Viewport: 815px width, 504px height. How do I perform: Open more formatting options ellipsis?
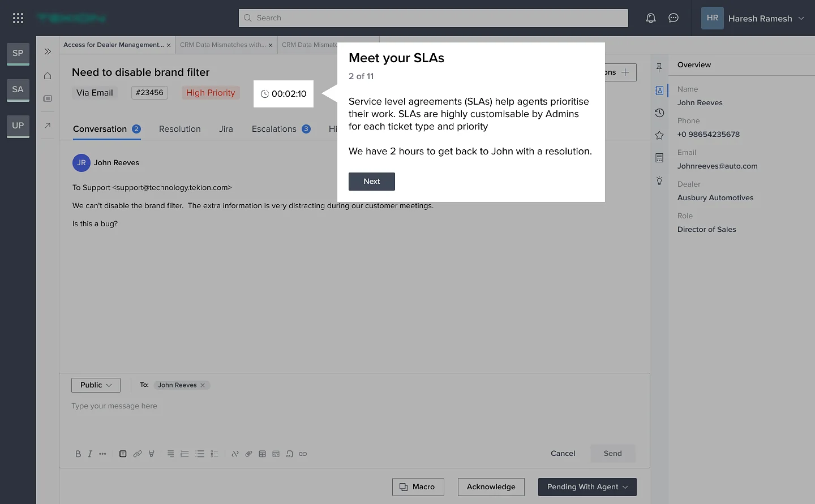pos(102,454)
